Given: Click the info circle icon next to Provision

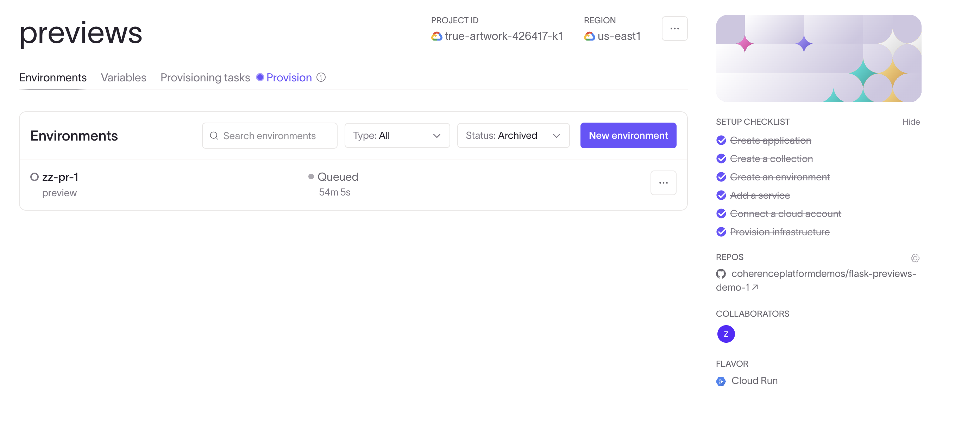Looking at the screenshot, I should [x=322, y=77].
